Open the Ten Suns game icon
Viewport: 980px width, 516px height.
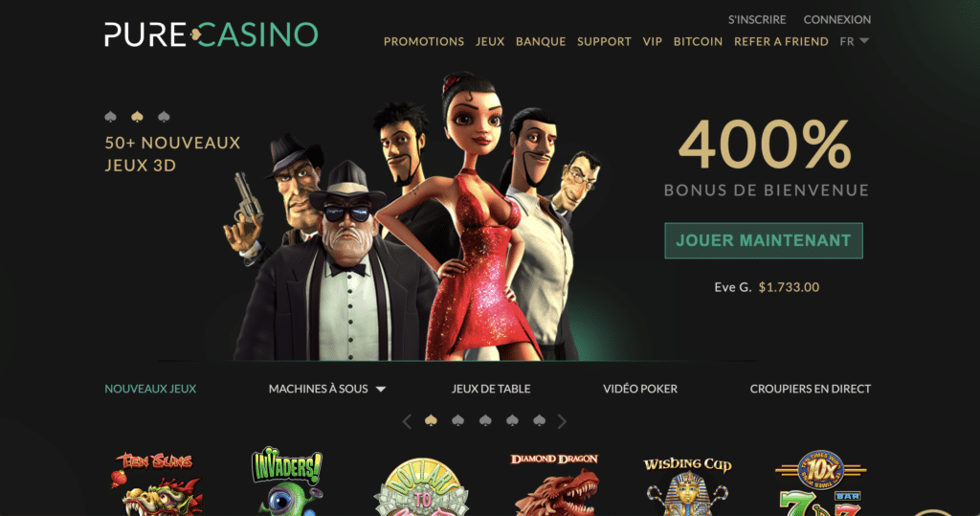pos(157,483)
